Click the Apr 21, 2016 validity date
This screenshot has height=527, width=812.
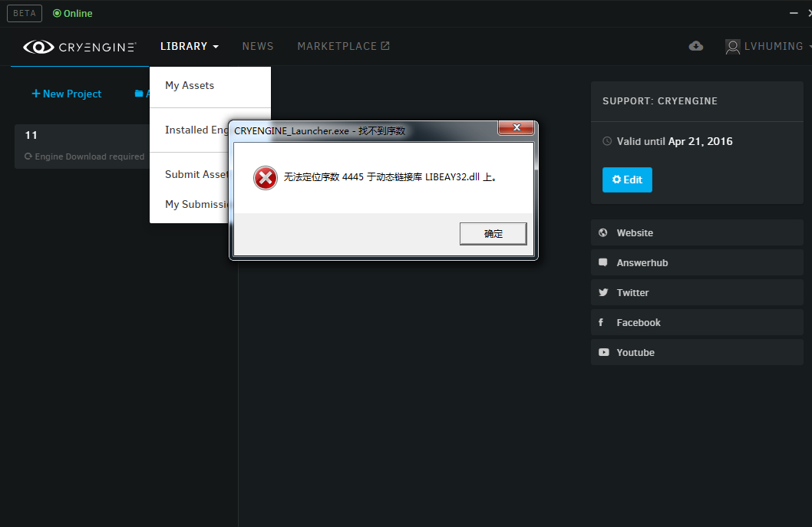click(x=700, y=141)
